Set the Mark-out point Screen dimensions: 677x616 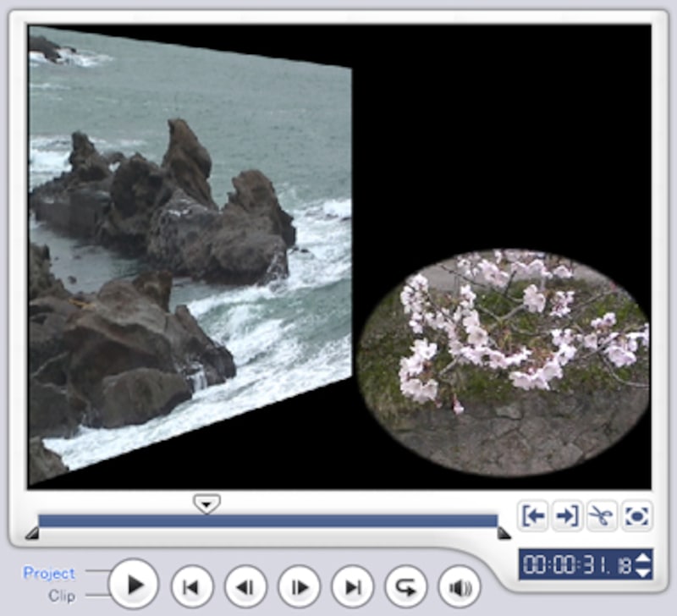pos(567,515)
